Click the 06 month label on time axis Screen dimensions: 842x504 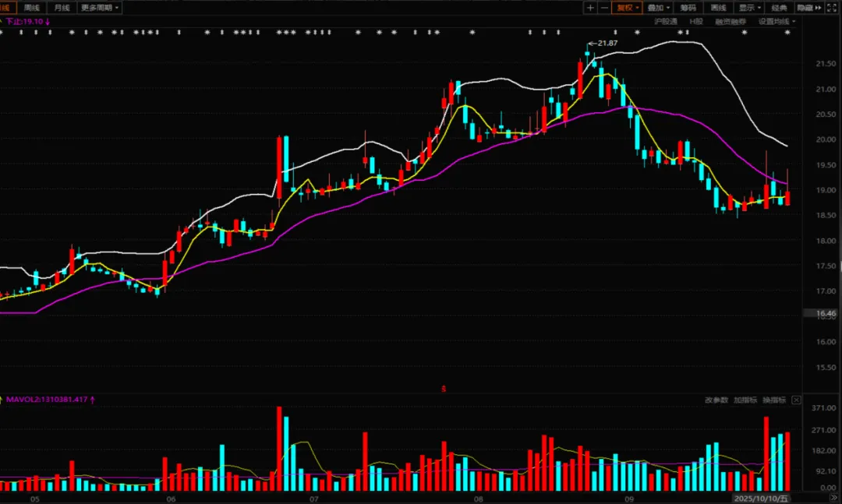tap(171, 499)
